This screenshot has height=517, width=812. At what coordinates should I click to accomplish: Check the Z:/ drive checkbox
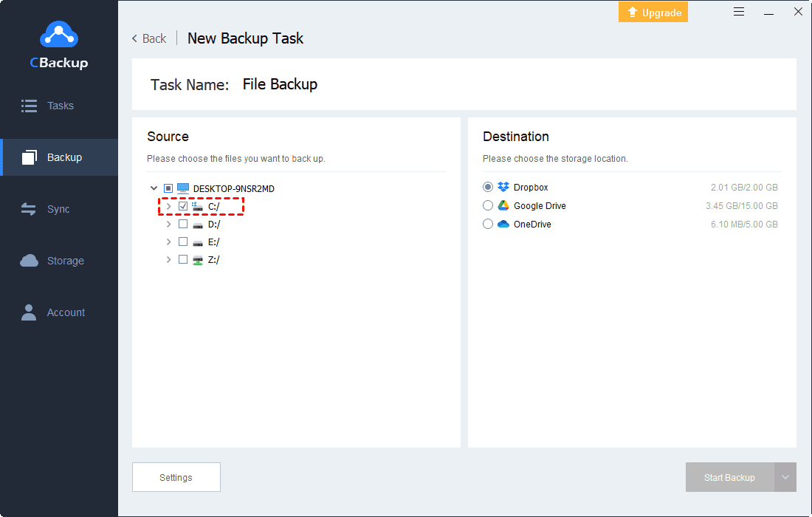pos(183,259)
